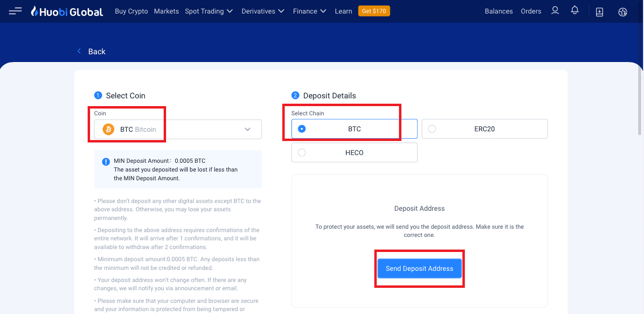Click the back arrow chevron icon
644x314 pixels.
tap(79, 51)
